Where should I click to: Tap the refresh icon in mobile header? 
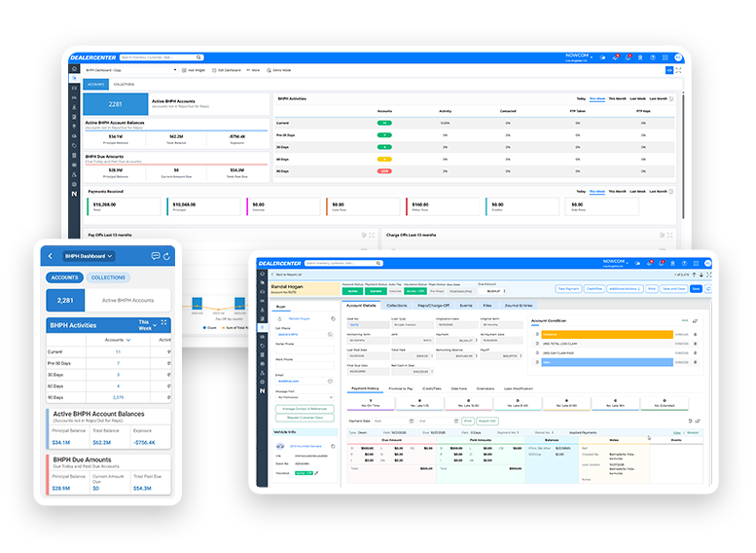pos(167,256)
